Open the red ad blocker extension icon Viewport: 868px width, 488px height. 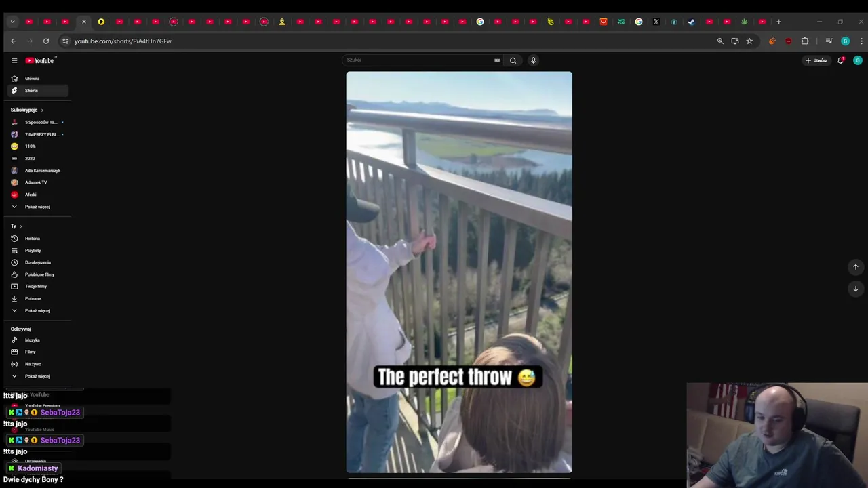[788, 41]
